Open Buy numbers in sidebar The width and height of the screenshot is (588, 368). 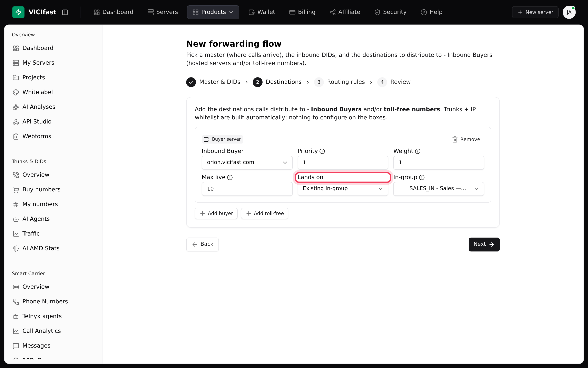tap(37, 189)
